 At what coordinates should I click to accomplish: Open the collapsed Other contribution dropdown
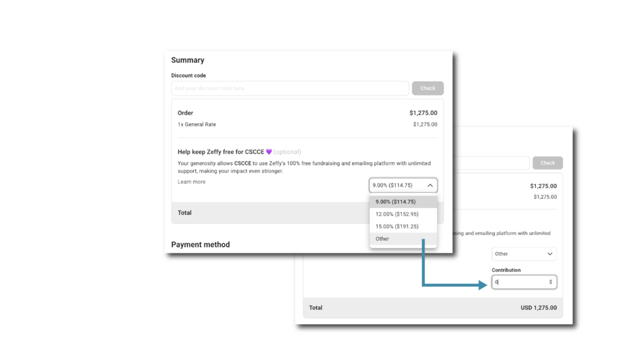[524, 253]
